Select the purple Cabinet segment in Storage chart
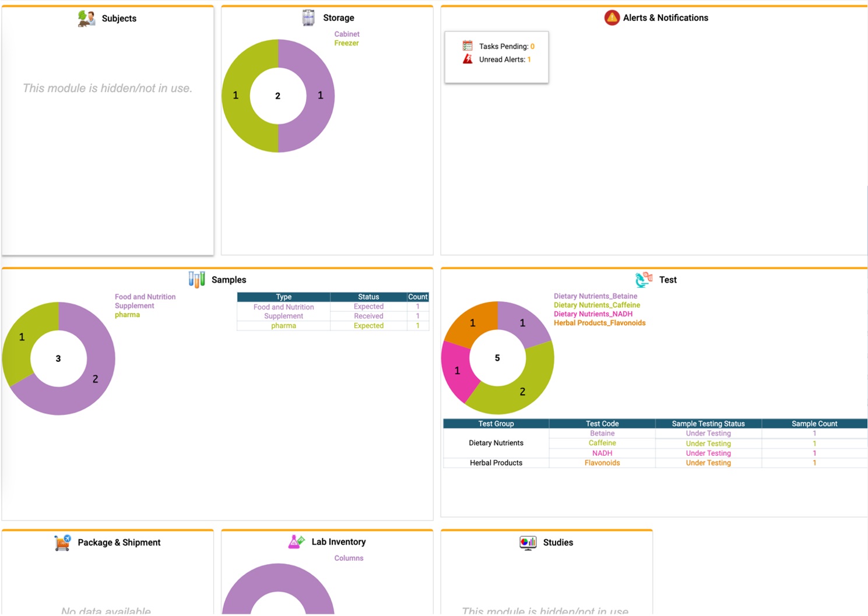868x616 pixels. coord(321,96)
